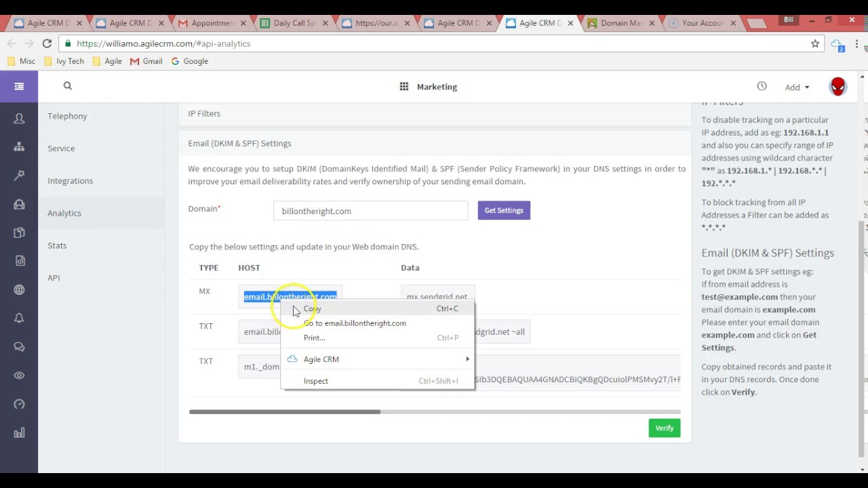Click the horizontal scrollbar under DNS table
868x488 pixels.
pos(285,411)
